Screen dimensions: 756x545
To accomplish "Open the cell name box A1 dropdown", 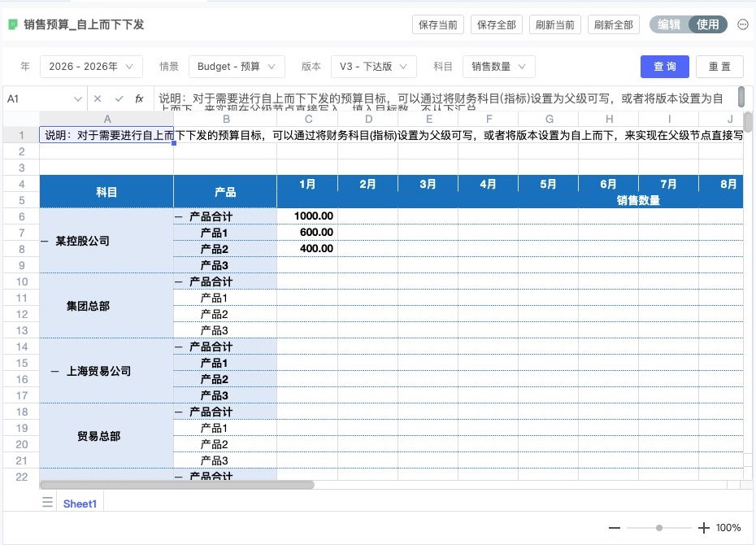I will coord(77,99).
